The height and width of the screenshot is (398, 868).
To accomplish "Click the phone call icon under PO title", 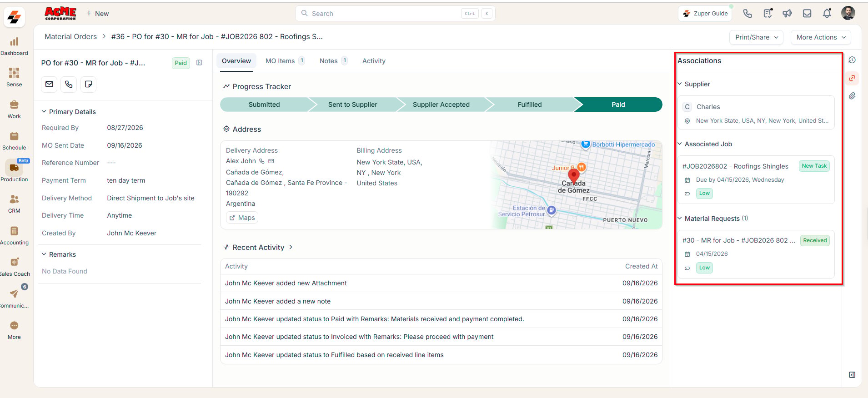I will pyautogui.click(x=69, y=84).
